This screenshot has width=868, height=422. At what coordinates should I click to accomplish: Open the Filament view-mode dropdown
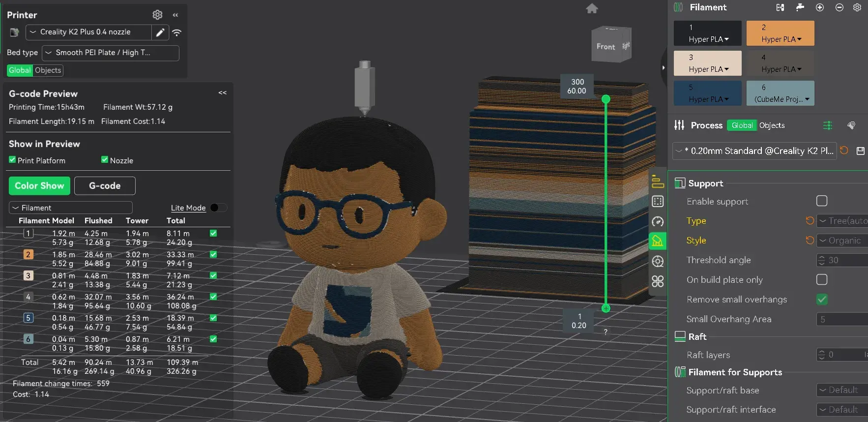pyautogui.click(x=71, y=208)
